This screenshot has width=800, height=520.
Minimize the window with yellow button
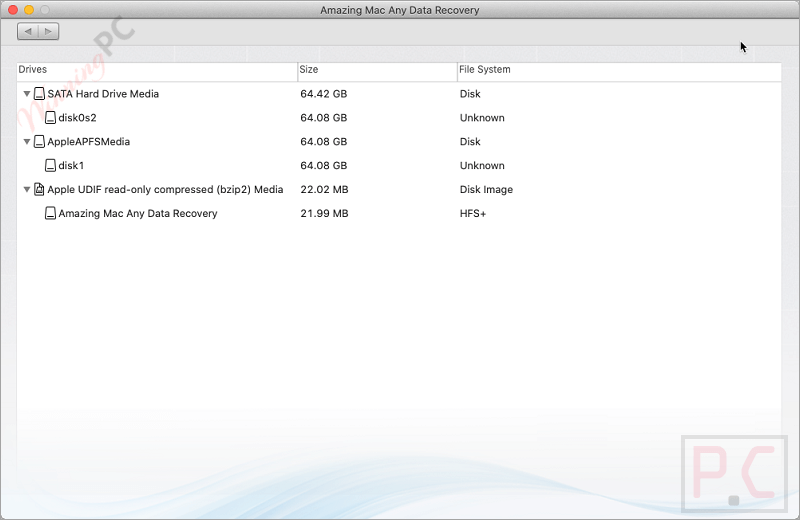[29, 10]
